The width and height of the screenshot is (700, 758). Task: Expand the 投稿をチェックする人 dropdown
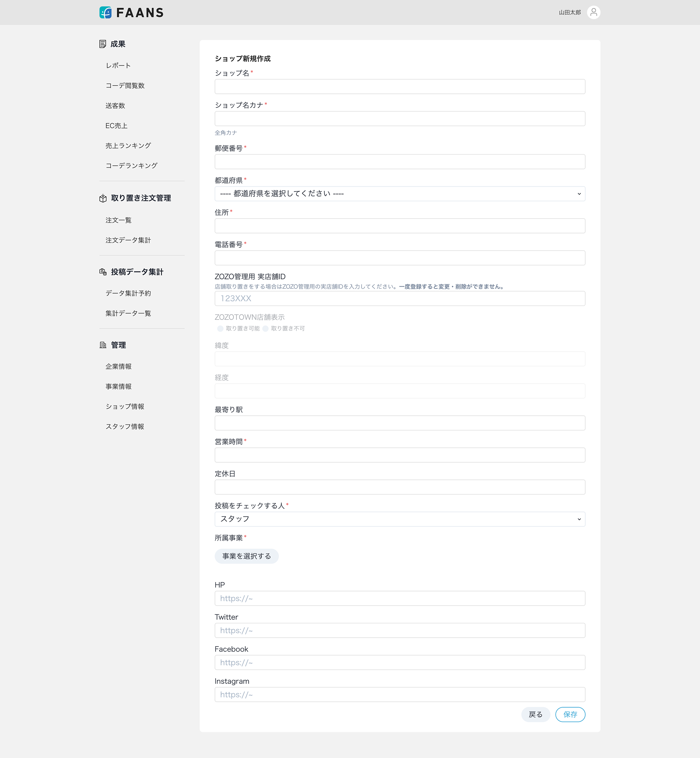click(x=400, y=519)
